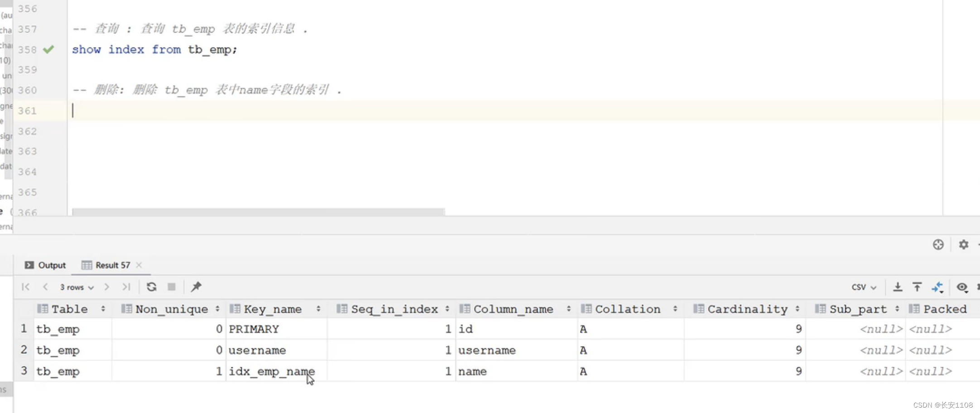The image size is (980, 413).
Task: Switch to the Output tab
Action: click(x=45, y=265)
